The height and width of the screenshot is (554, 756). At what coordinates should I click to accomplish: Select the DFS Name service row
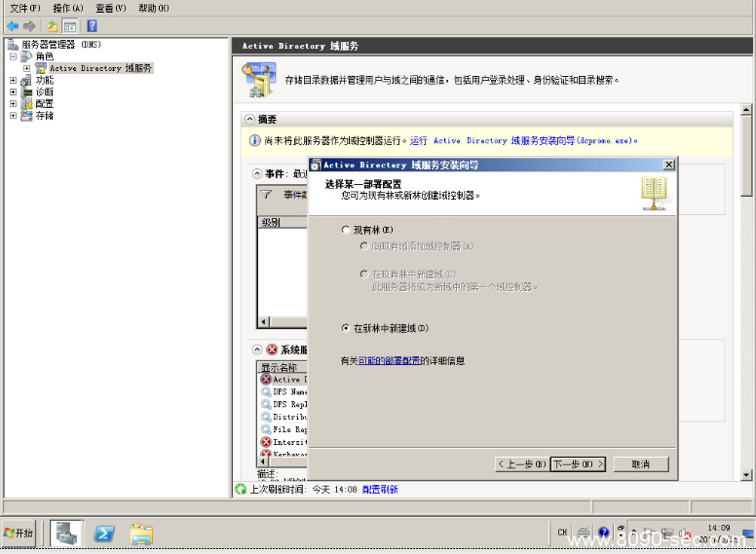pyautogui.click(x=283, y=391)
